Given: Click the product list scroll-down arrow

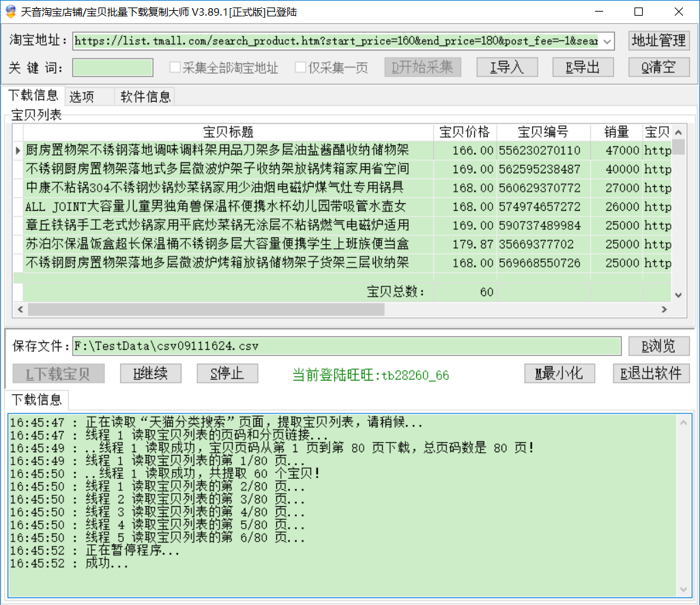Looking at the screenshot, I should point(678,295).
